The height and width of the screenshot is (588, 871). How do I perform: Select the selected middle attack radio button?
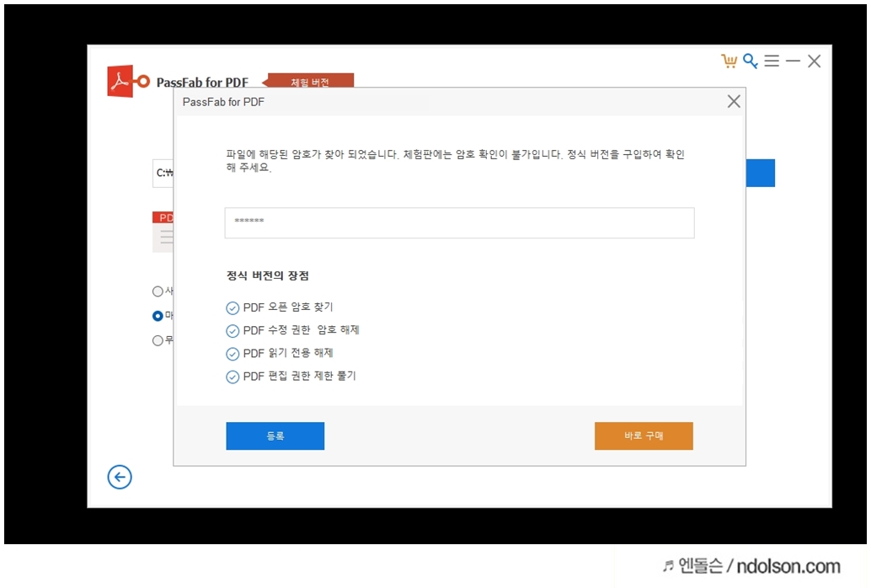[x=158, y=316]
